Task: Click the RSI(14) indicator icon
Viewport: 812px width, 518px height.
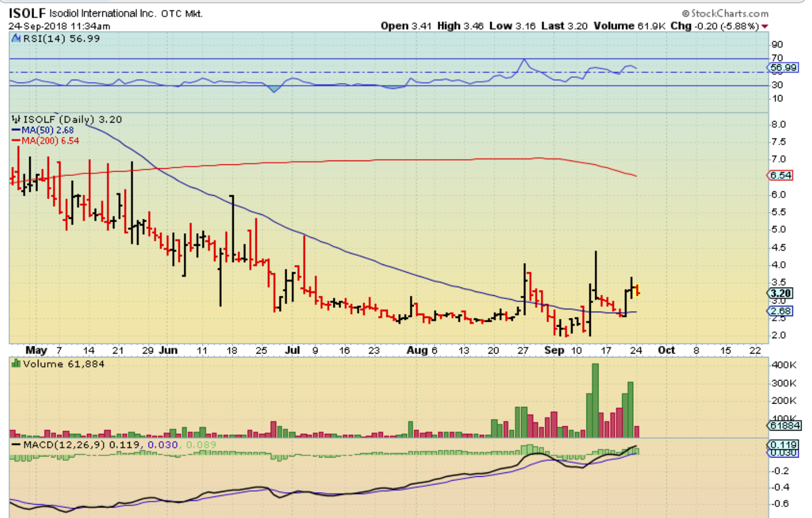Action: pyautogui.click(x=16, y=38)
